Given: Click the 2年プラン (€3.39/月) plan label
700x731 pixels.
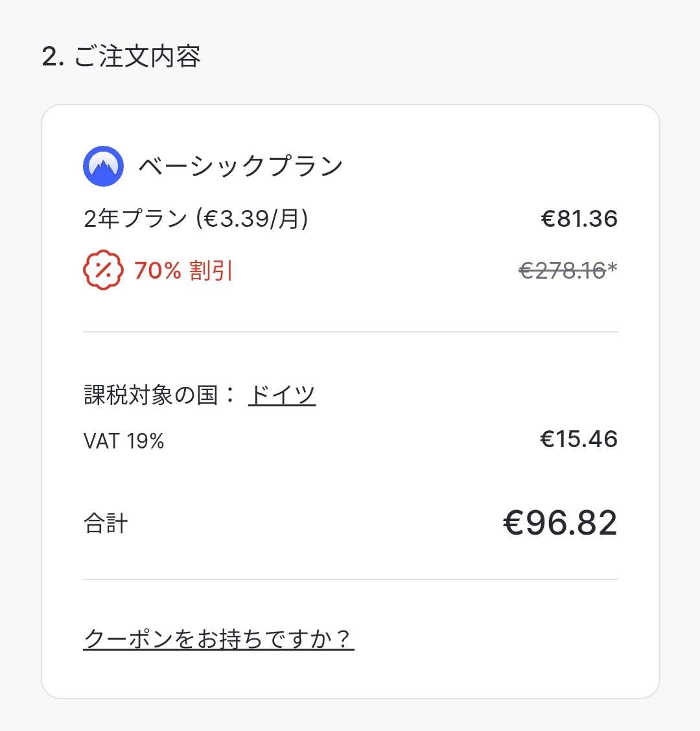Looking at the screenshot, I should pyautogui.click(x=196, y=219).
